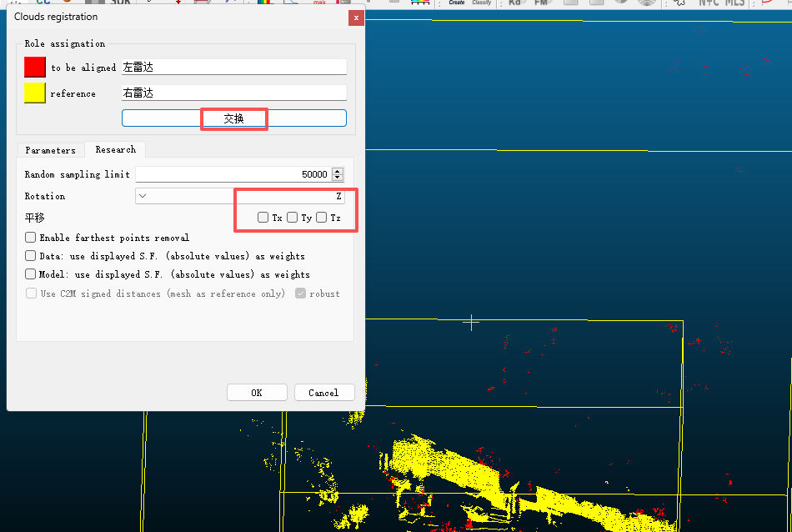
Task: Run the CANUPO Classify tool
Action: tap(480, 3)
